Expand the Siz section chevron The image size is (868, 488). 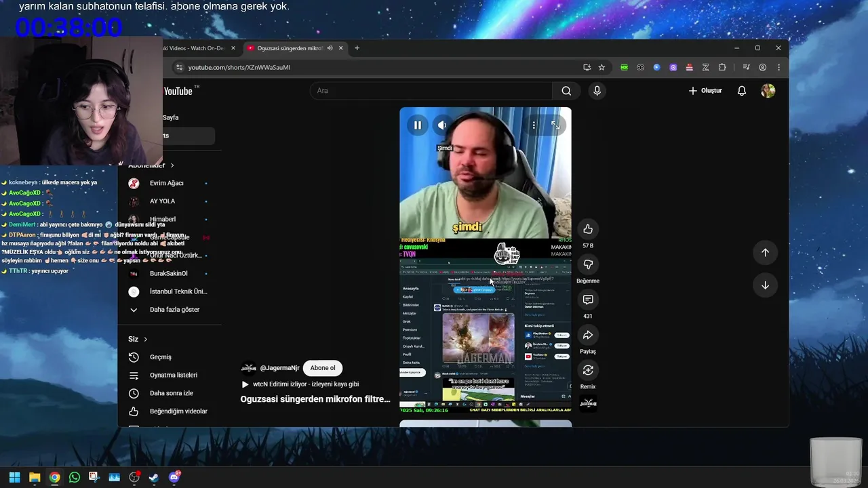pos(145,339)
